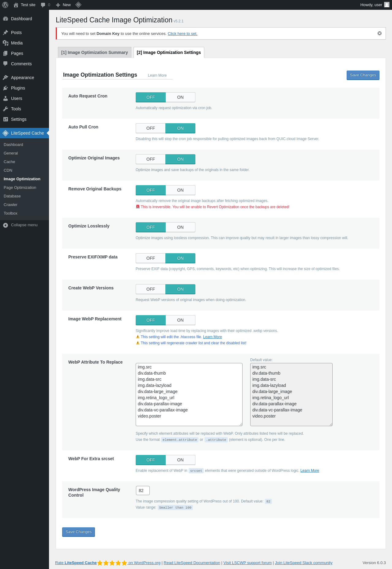Select the Image Optimization Settings tab

[x=169, y=52]
